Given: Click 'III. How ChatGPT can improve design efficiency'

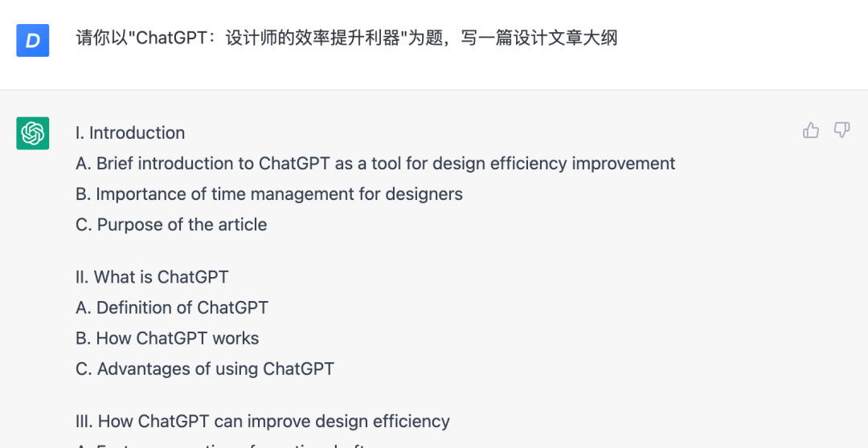Looking at the screenshot, I should pyautogui.click(x=262, y=422).
